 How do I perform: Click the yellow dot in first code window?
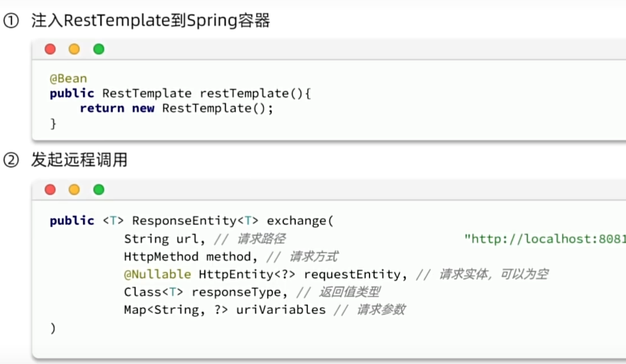click(74, 49)
